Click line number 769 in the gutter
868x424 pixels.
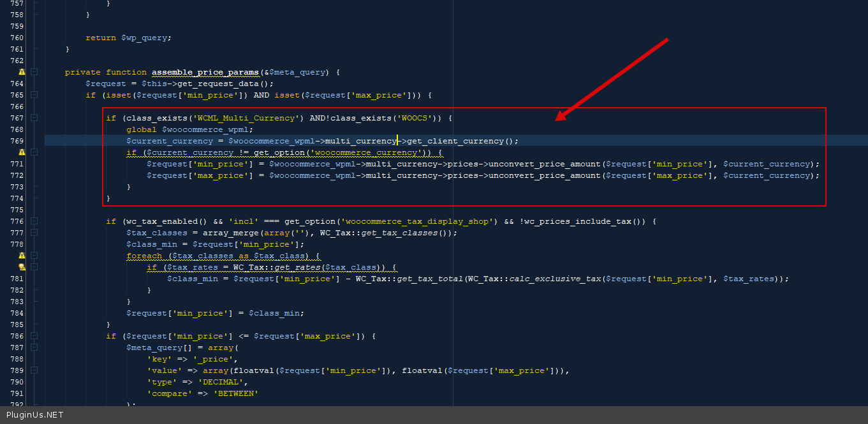(17, 141)
